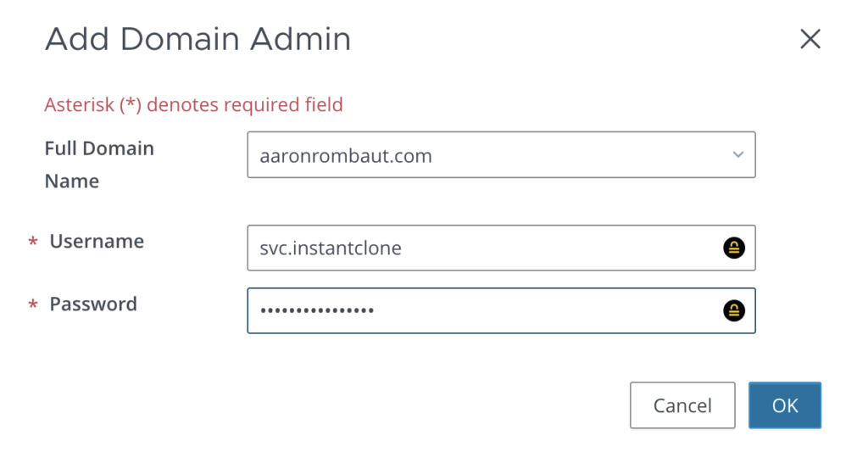This screenshot has width=868, height=452.
Task: Click password manager icon in Password field
Action: pos(734,310)
